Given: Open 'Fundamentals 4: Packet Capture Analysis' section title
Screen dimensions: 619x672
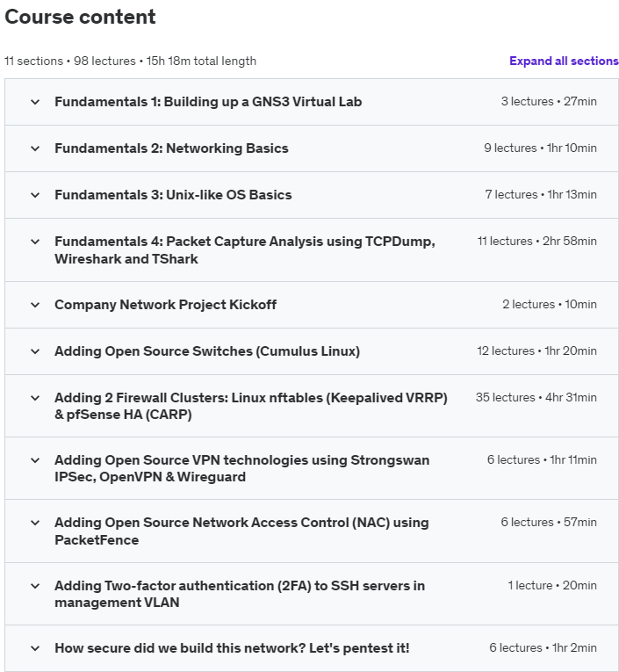Looking at the screenshot, I should coord(245,249).
